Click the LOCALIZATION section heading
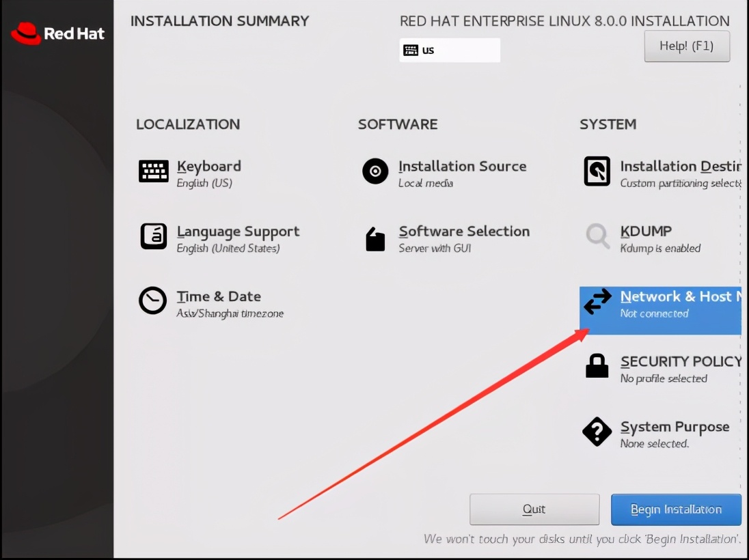The image size is (749, 560). coord(188,124)
